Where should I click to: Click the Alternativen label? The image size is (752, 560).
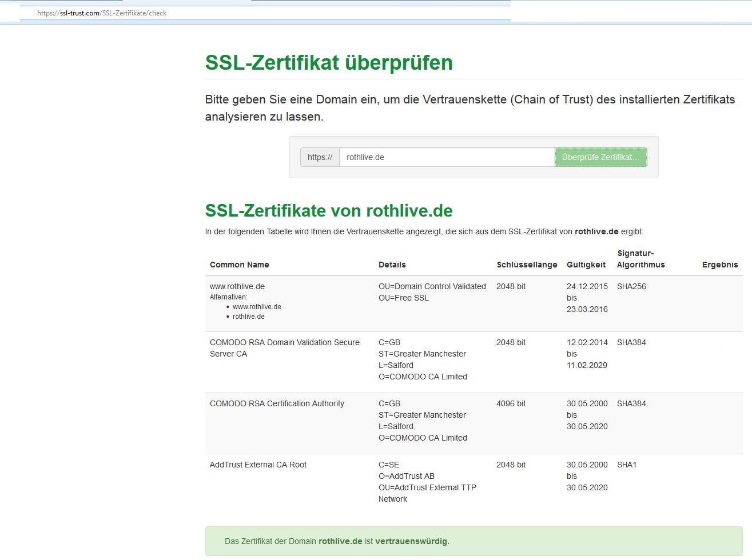(x=229, y=297)
